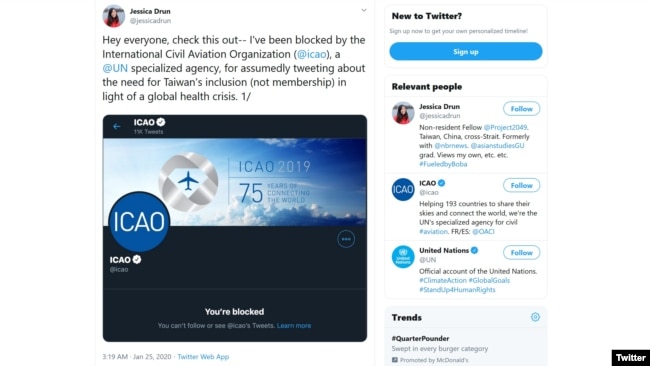Open the three-dot more options on ICAO profile
Image resolution: width=650 pixels, height=366 pixels.
tap(346, 239)
